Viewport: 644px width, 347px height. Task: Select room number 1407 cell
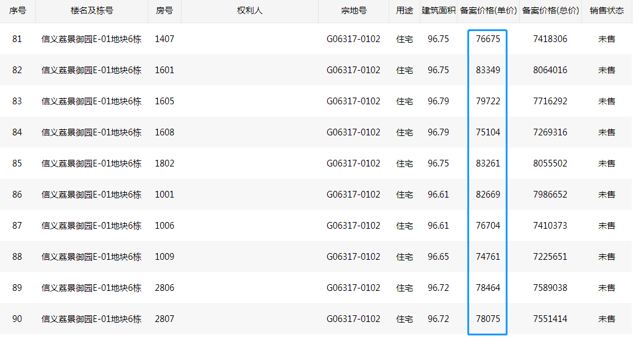[x=165, y=39]
